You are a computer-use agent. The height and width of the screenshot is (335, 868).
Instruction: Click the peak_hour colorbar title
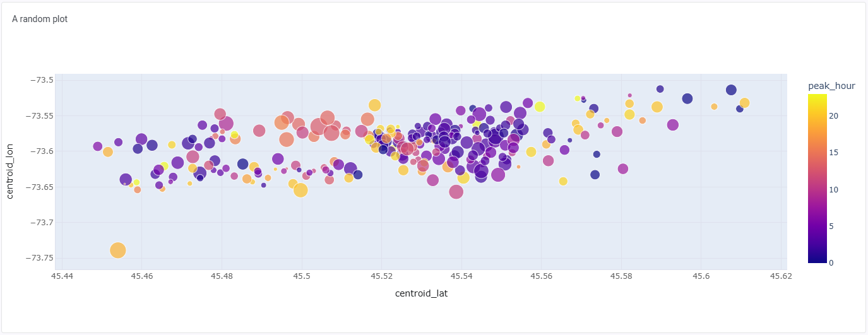click(831, 86)
